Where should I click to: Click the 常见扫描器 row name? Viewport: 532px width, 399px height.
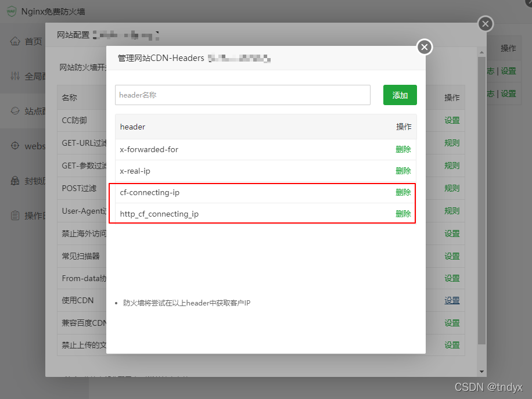point(81,256)
